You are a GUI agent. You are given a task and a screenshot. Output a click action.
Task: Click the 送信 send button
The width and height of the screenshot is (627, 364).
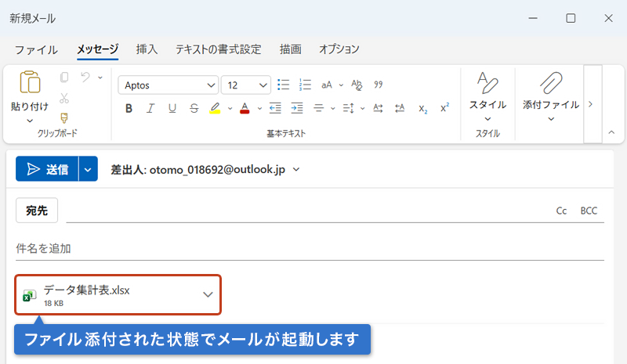[x=47, y=169]
